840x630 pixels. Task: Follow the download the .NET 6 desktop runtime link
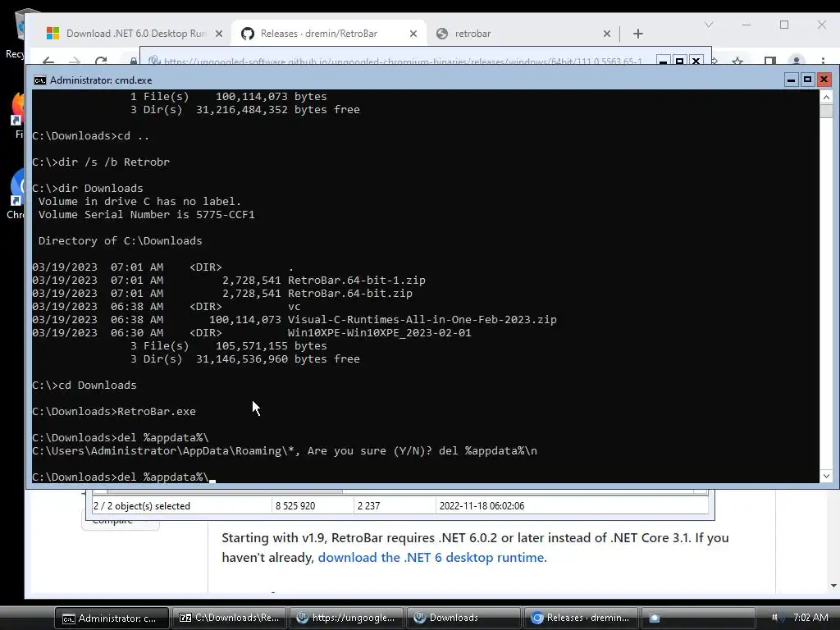tap(432, 557)
